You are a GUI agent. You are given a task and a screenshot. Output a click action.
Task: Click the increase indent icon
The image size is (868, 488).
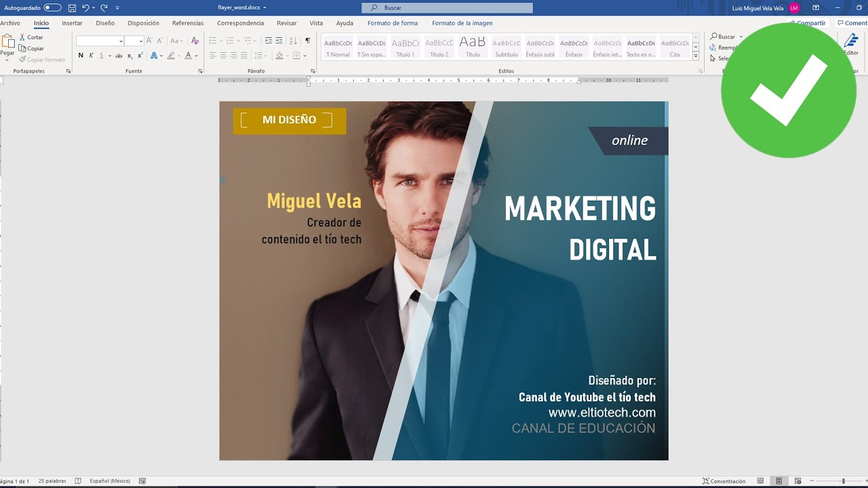279,41
